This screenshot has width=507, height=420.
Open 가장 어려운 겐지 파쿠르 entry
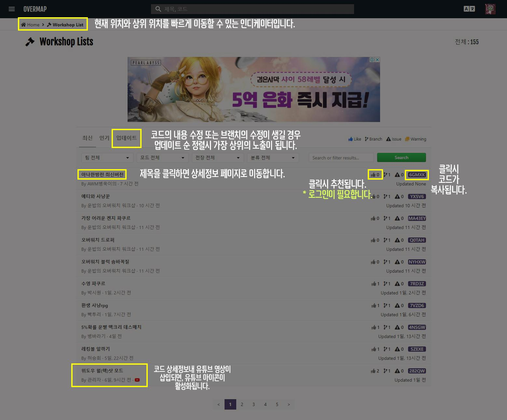click(x=106, y=218)
